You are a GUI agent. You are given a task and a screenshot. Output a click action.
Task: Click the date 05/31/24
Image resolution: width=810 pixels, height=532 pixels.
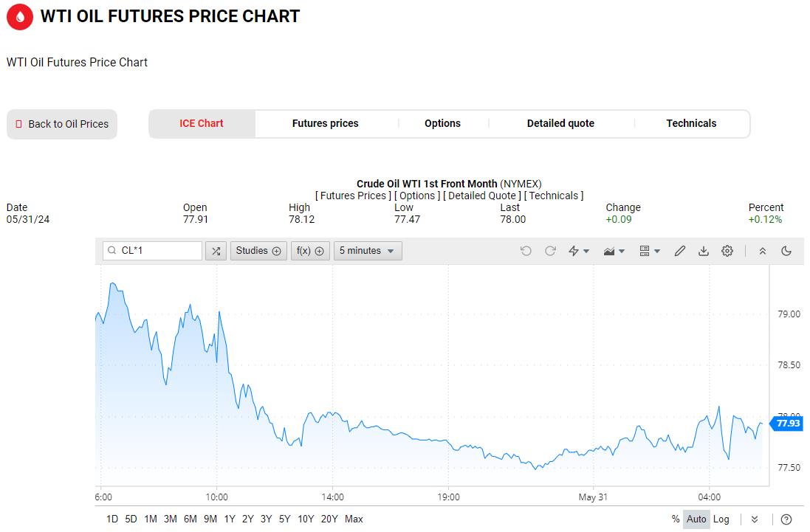[x=28, y=219]
